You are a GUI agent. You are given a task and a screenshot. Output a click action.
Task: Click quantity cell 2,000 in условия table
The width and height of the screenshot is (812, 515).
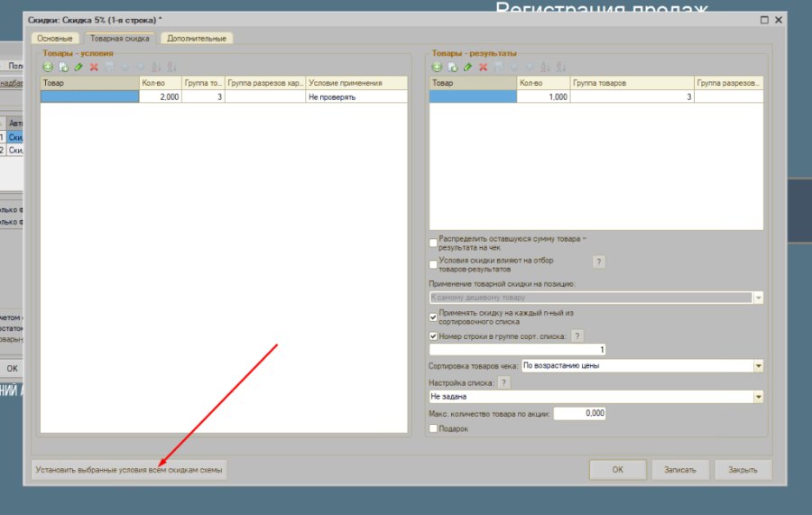(x=161, y=97)
